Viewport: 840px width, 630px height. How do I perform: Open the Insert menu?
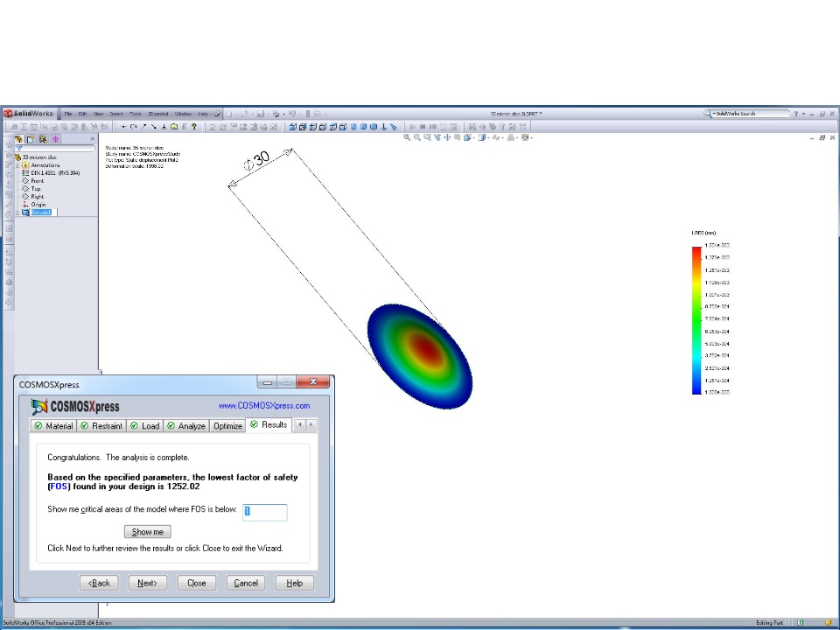click(x=116, y=114)
